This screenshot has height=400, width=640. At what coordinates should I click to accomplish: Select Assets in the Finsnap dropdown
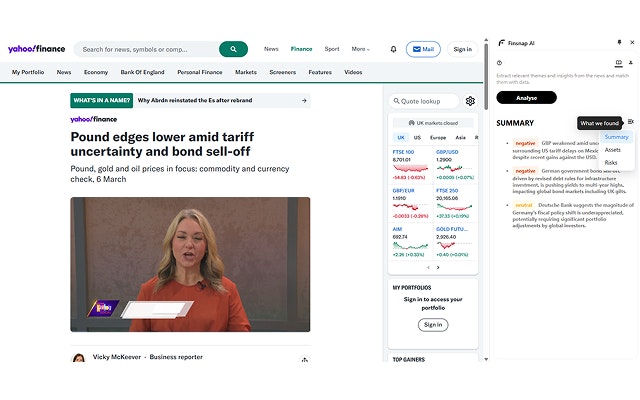click(613, 150)
